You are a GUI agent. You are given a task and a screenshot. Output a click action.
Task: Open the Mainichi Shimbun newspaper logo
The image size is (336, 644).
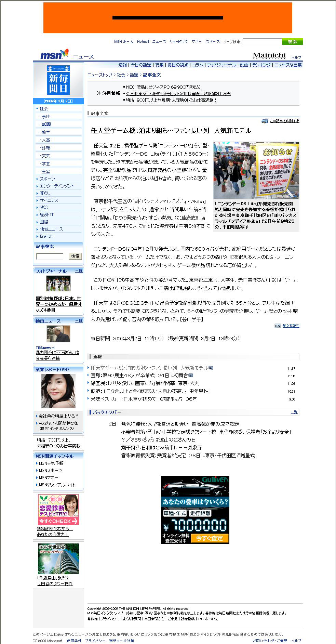pos(58,80)
